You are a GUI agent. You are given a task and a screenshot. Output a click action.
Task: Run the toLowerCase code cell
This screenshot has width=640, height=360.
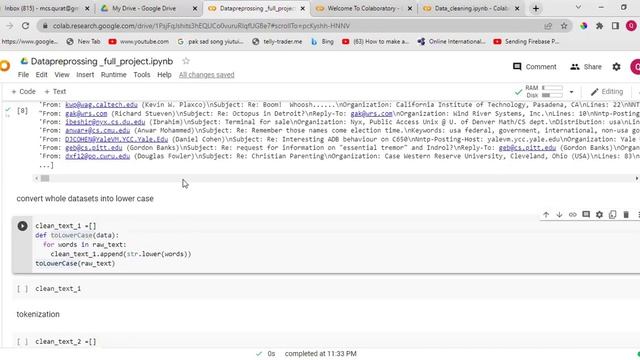[22, 226]
